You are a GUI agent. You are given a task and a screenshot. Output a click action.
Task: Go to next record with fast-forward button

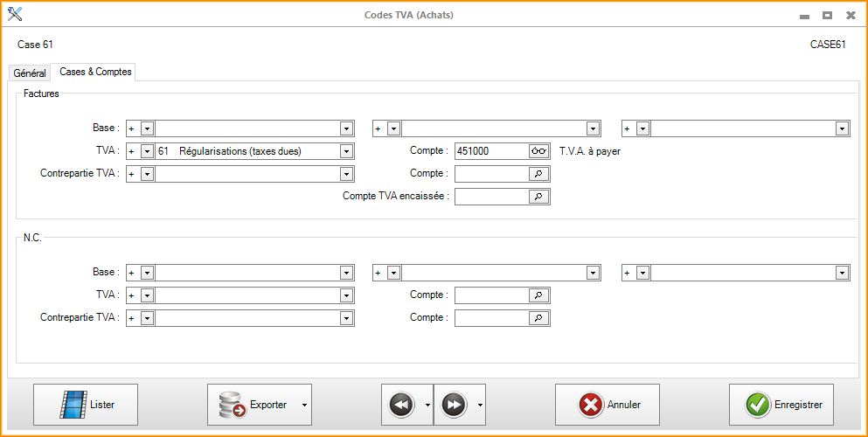click(454, 405)
